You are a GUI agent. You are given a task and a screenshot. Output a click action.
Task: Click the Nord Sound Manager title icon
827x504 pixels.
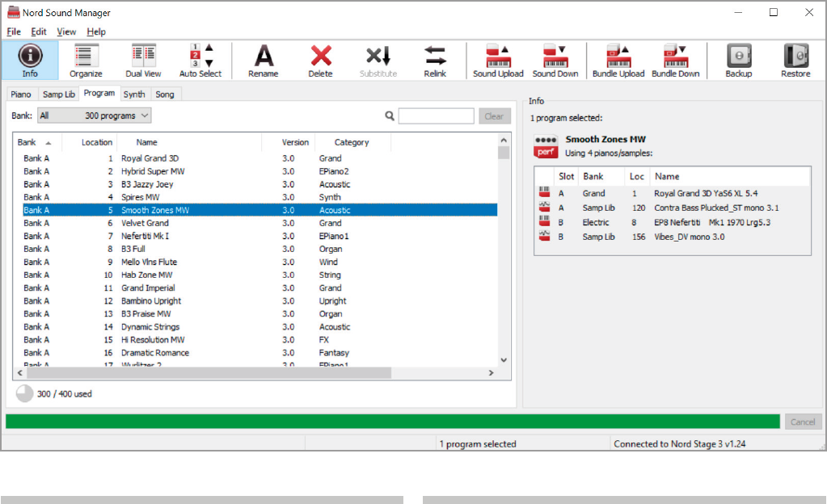click(13, 12)
